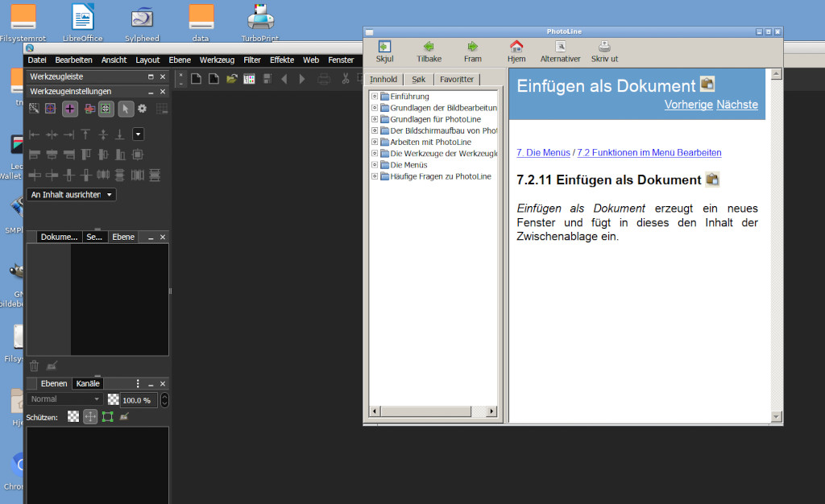The width and height of the screenshot is (825, 504).
Task: Toggle protect position move icon
Action: click(x=90, y=417)
